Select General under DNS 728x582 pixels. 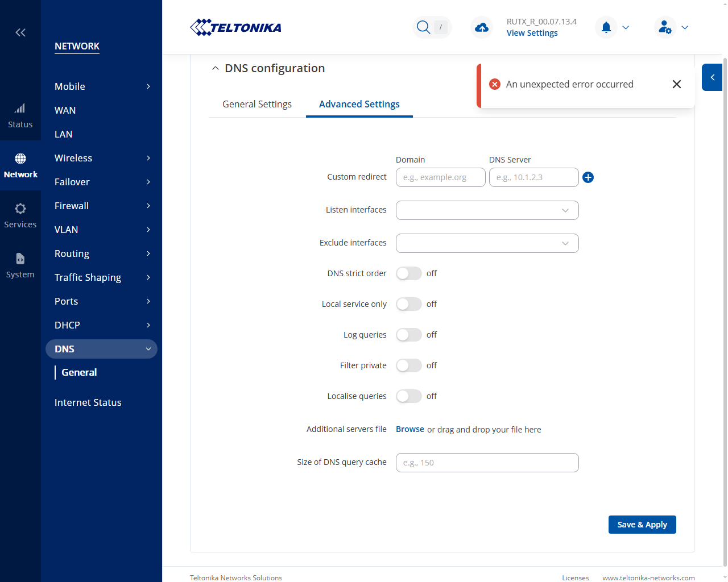point(79,372)
